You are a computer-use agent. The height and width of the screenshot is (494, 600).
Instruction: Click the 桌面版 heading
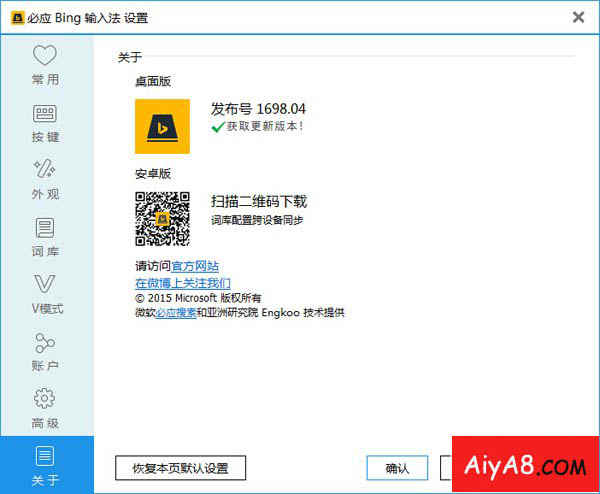click(153, 81)
